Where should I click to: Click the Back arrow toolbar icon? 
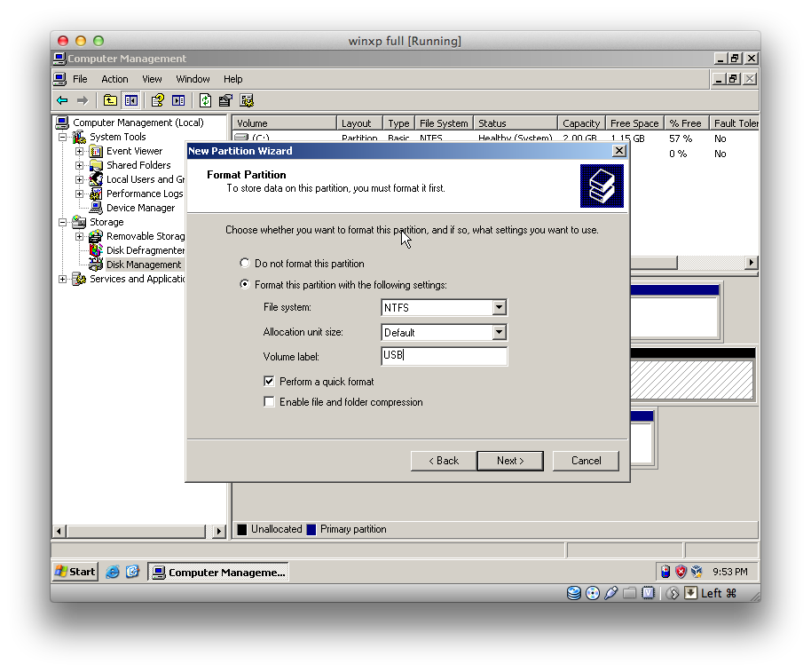(63, 100)
